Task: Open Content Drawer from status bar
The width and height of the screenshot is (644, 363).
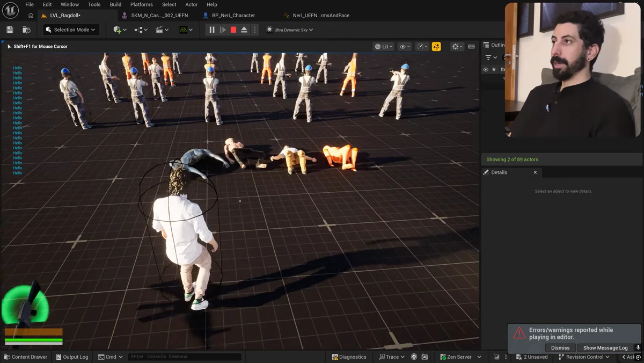Action: pyautogui.click(x=25, y=357)
